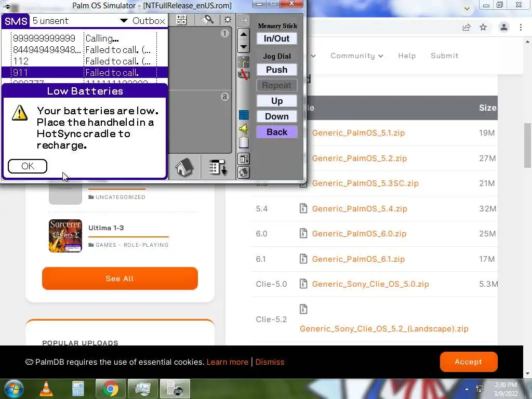Download Generic_PalmOS_5.3SC.zip
Viewport: 532px width, 399px height.
365,183
